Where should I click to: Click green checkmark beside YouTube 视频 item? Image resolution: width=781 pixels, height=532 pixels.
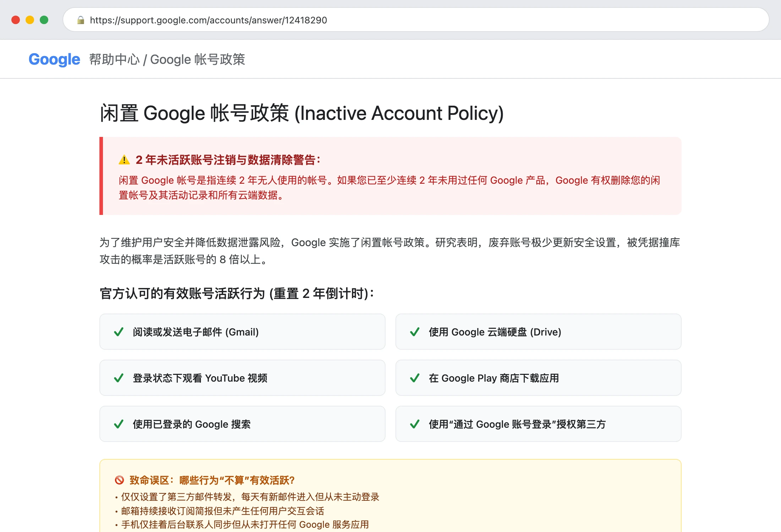click(119, 378)
